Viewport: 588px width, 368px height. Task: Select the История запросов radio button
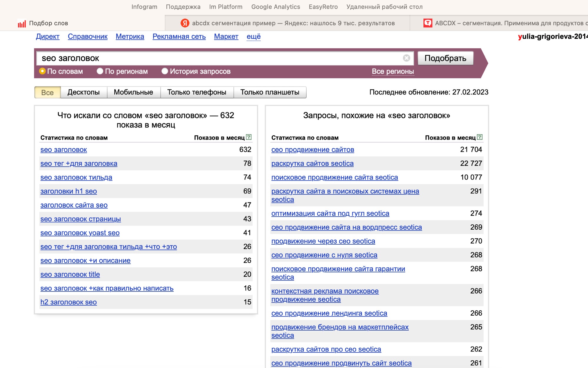pyautogui.click(x=165, y=71)
